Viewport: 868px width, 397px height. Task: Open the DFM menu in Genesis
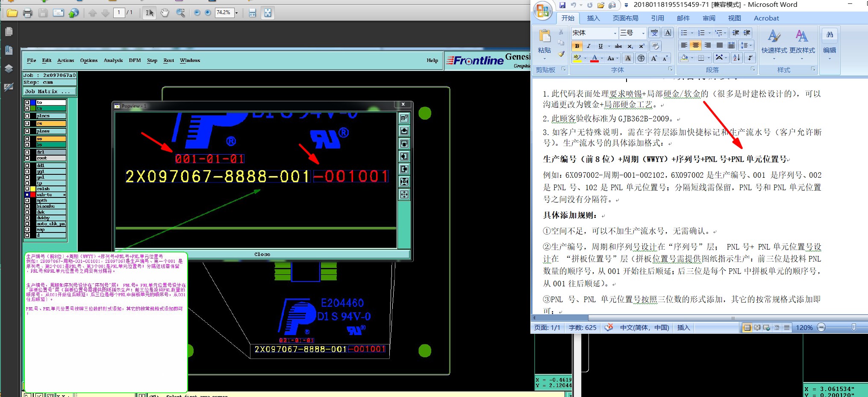(135, 61)
